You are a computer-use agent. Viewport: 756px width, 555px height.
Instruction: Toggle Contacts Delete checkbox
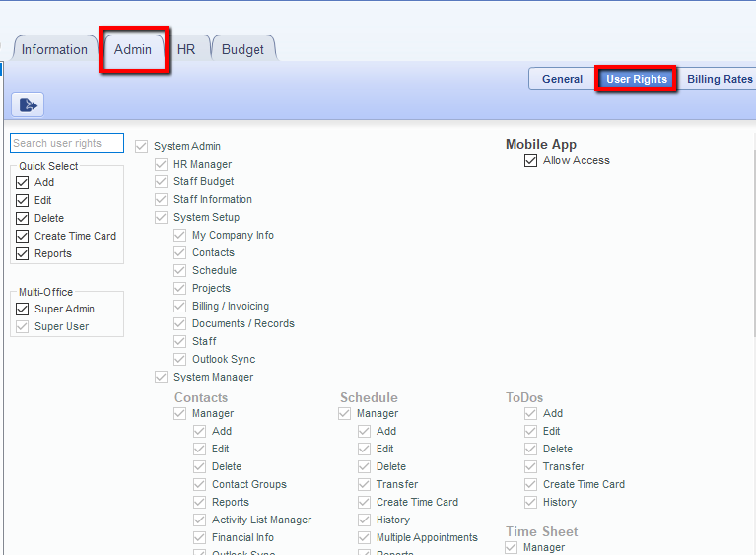[x=200, y=466]
